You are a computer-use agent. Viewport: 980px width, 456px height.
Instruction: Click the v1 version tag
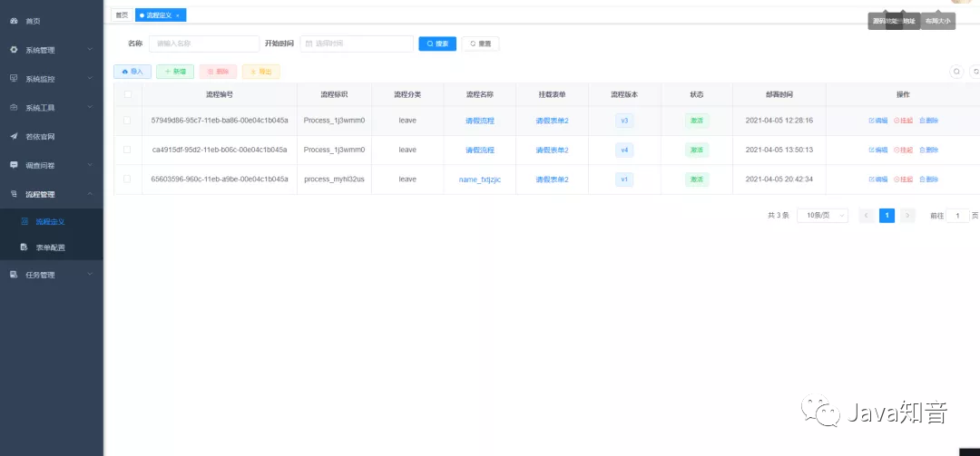[624, 179]
